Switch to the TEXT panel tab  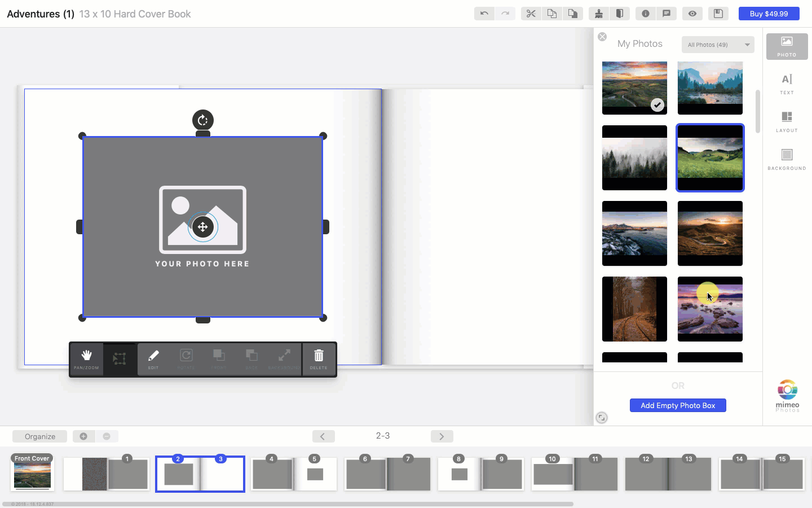(x=786, y=84)
